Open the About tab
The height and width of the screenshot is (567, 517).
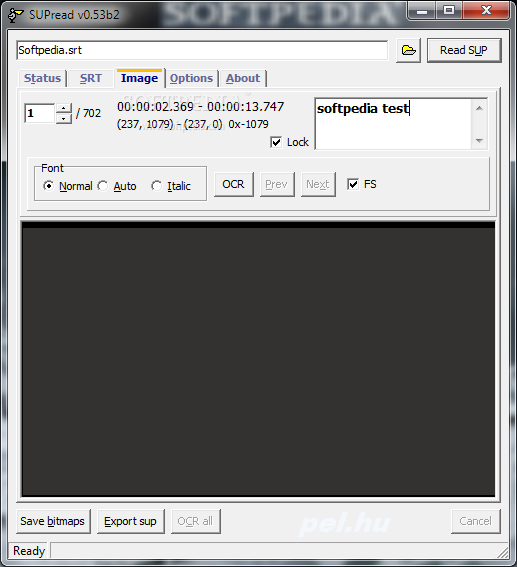pos(243,78)
